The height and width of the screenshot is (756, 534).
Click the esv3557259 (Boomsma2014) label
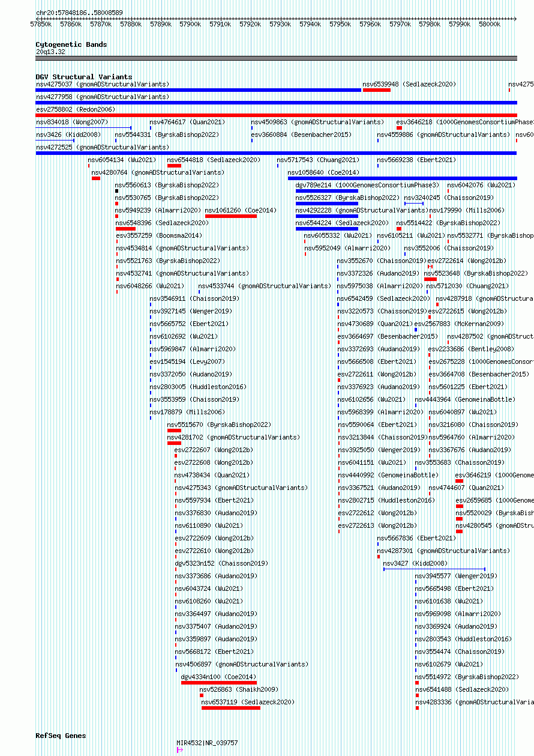[159, 235]
